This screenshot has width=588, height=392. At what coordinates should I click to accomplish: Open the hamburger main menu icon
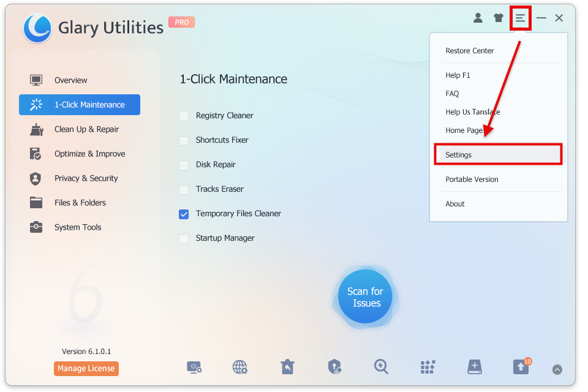(x=520, y=18)
